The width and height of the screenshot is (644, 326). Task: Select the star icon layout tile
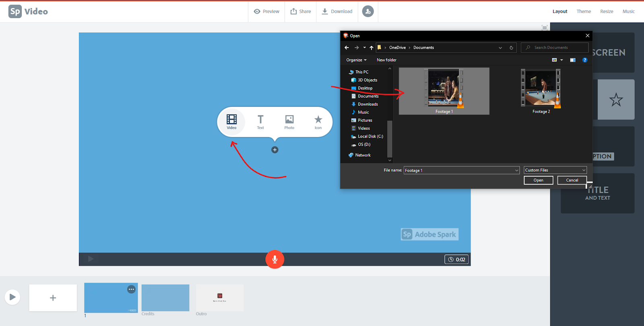click(x=616, y=99)
